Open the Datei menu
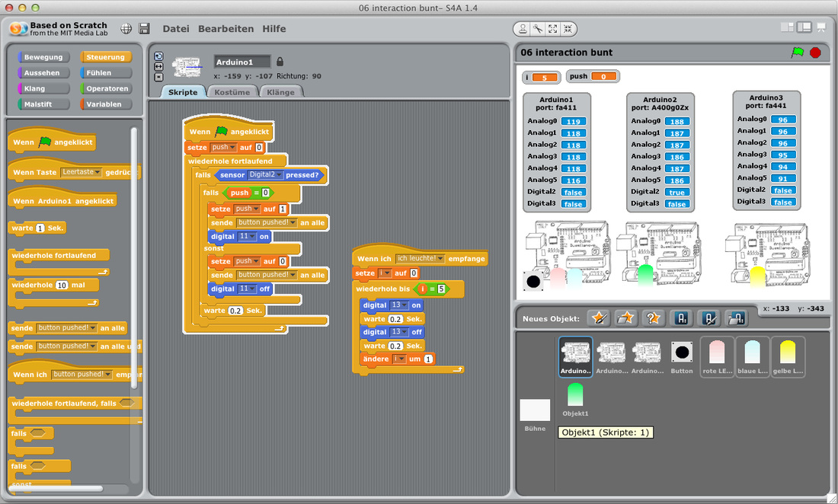The height and width of the screenshot is (504, 838). (x=175, y=29)
